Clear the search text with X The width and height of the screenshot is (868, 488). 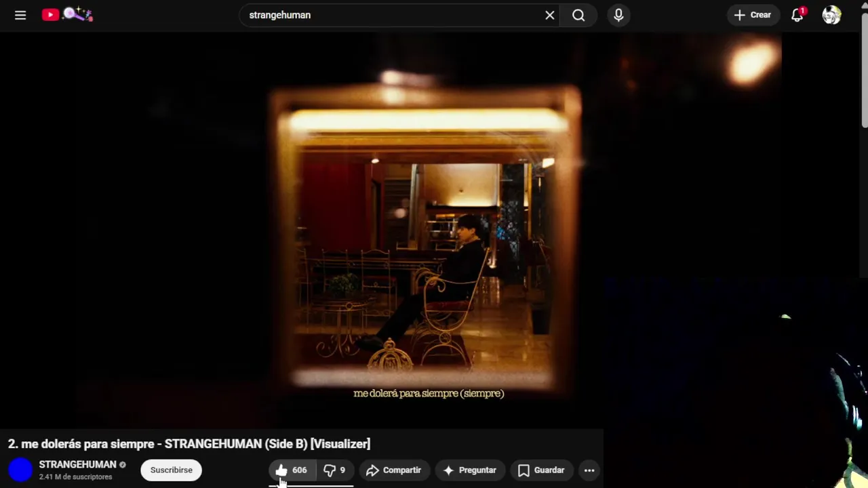coord(550,15)
